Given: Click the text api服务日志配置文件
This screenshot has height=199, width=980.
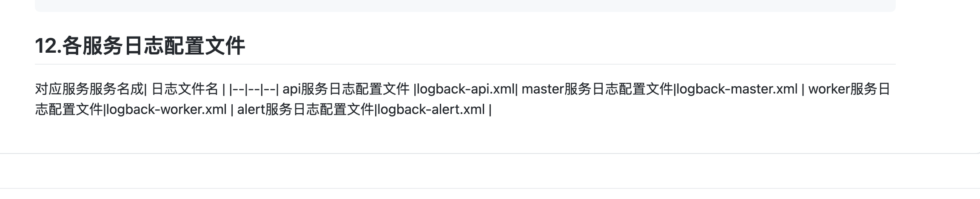Looking at the screenshot, I should (346, 89).
